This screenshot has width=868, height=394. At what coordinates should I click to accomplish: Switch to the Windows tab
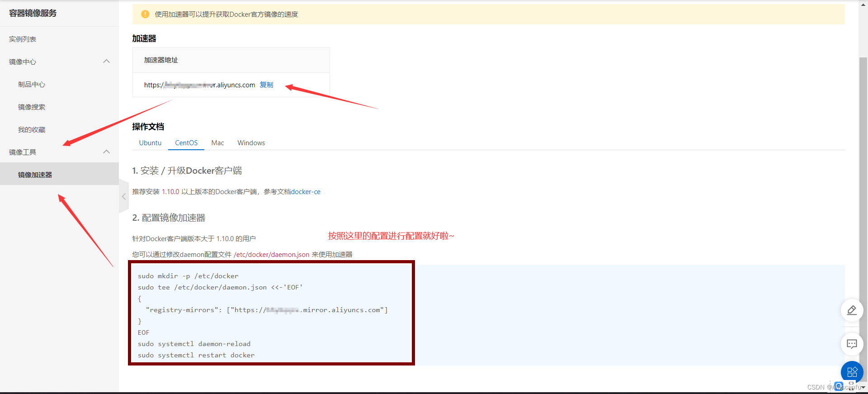point(251,143)
